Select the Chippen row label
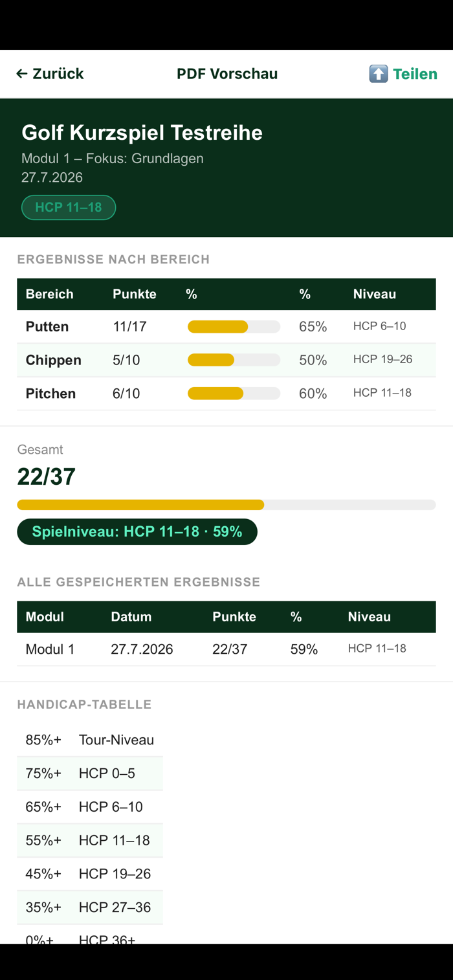This screenshot has width=453, height=980. (x=54, y=360)
